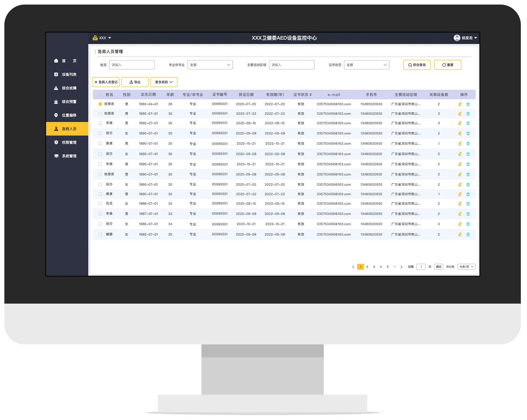This screenshot has width=527, height=420.
Task: Delete 姚爱君 row certified on 2020-07-22
Action: pyautogui.click(x=468, y=114)
